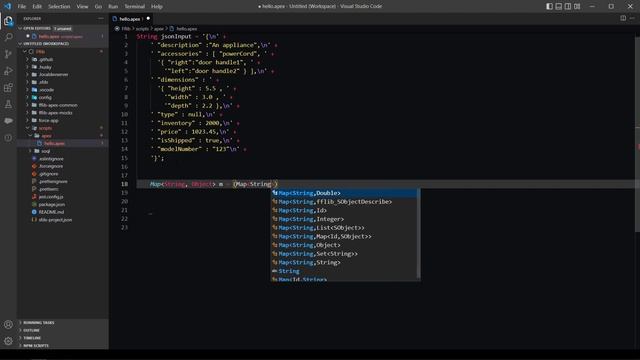
Task: Open the Extensions view
Action: click(8, 87)
